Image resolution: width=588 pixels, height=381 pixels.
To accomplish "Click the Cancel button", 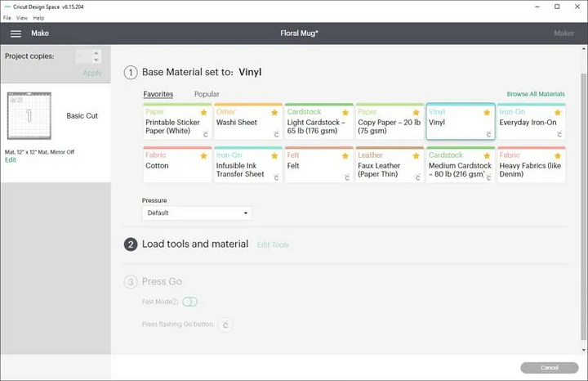I will [550, 368].
